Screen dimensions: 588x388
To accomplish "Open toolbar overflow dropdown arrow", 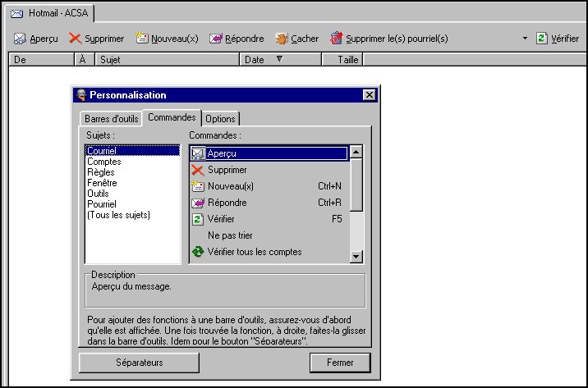I will click(x=525, y=39).
